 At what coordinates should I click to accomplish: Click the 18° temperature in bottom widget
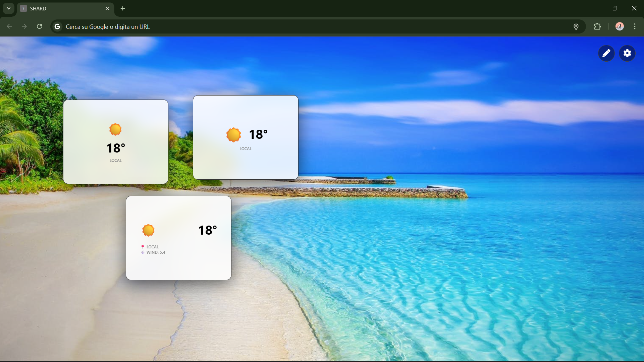pos(208,230)
